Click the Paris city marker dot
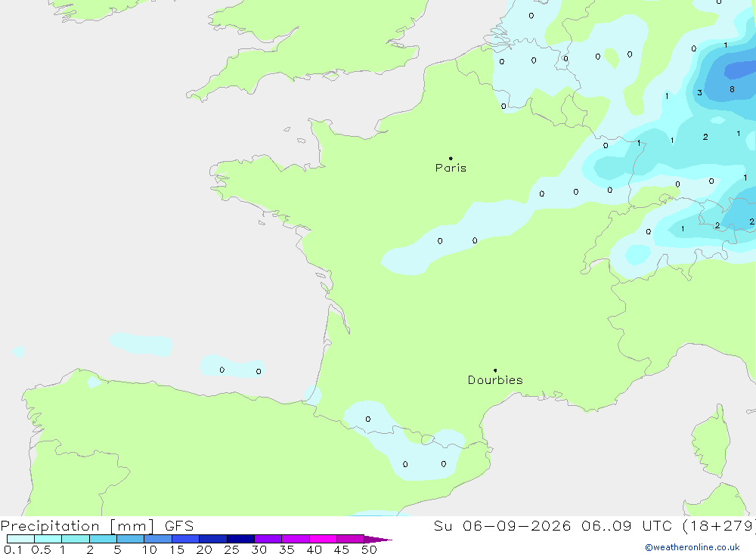This screenshot has height=554, width=756. (x=451, y=158)
